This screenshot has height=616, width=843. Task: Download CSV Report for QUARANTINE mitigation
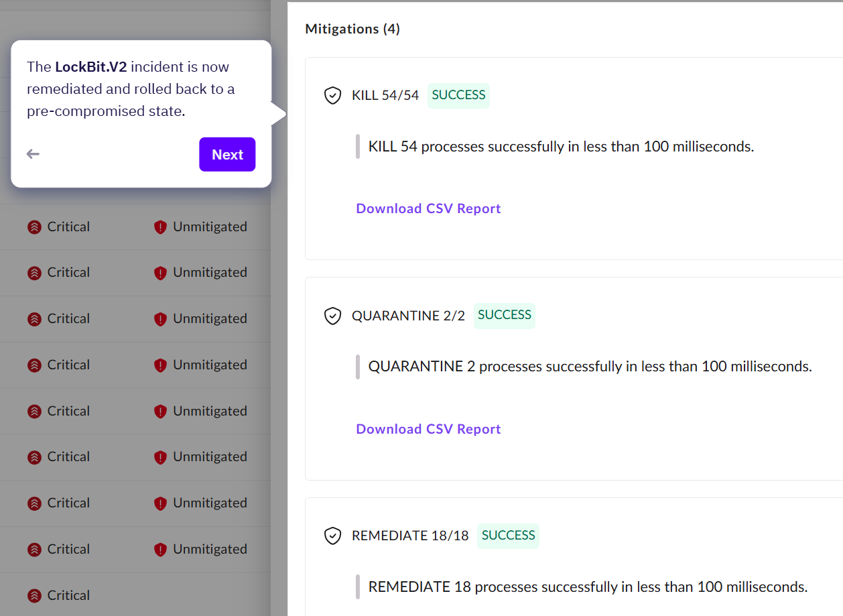click(428, 429)
